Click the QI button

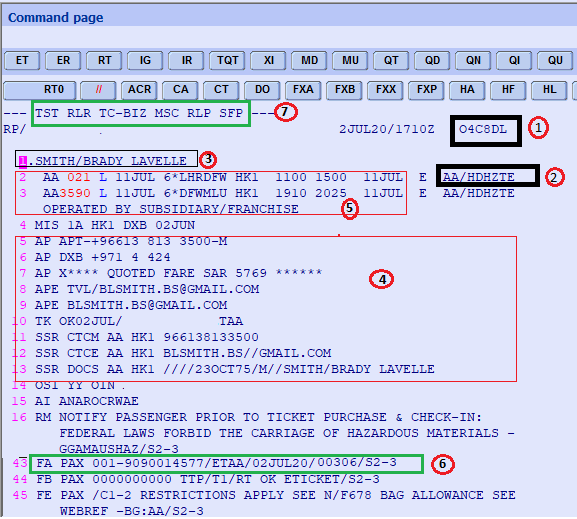[x=514, y=61]
